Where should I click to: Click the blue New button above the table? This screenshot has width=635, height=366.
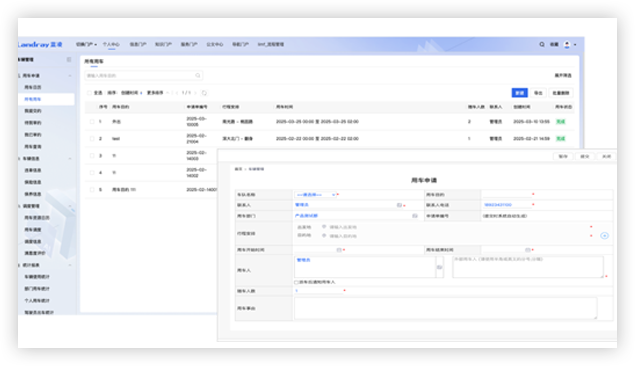coord(520,93)
